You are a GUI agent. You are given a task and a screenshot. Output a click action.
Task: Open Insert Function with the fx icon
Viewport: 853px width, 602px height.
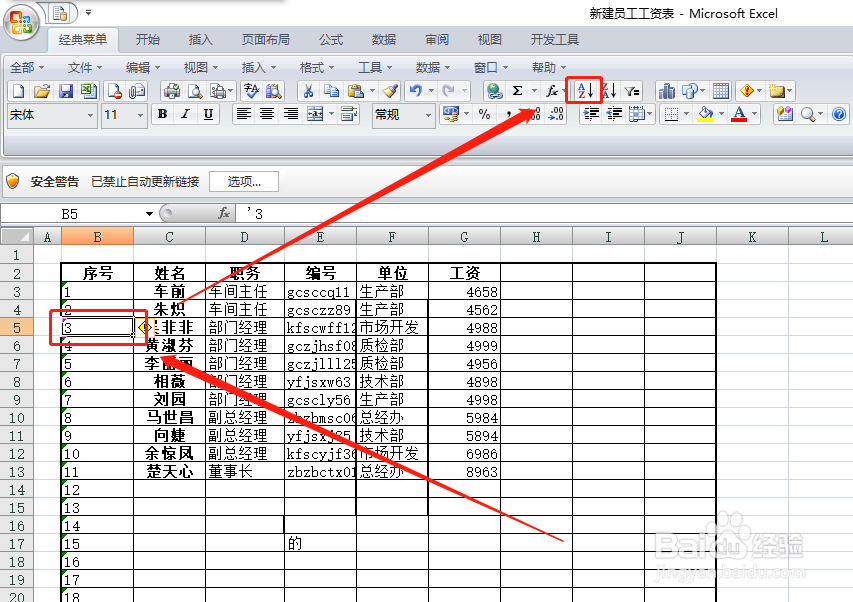551,91
